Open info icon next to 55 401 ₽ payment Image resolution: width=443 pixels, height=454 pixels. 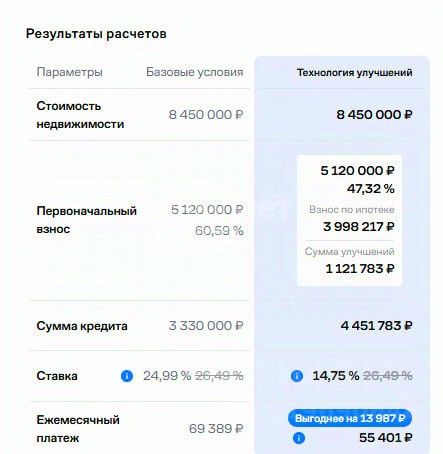coord(299,438)
